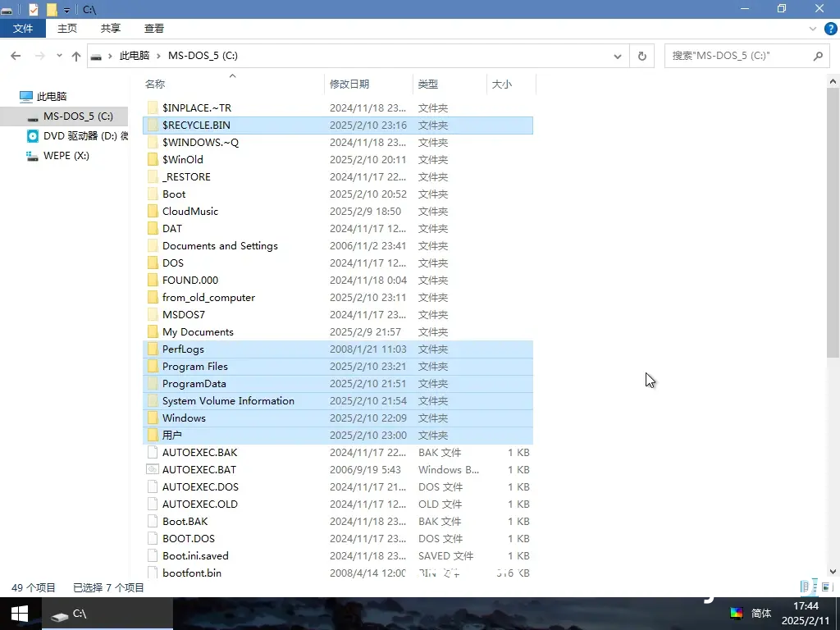
Task: Click 此电脑 breadcrumb in the address bar
Action: [134, 56]
